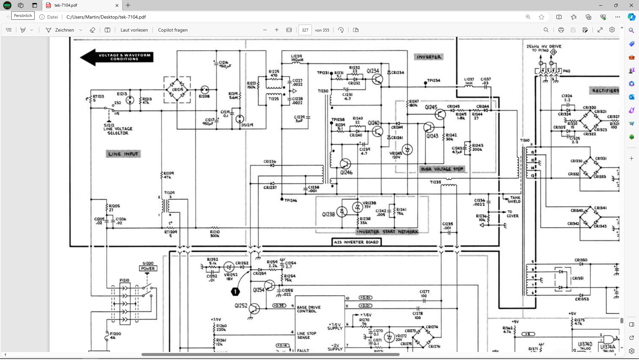Close the tek-7104.pdf tab
Screen dimensions: 639x364
pos(117,5)
